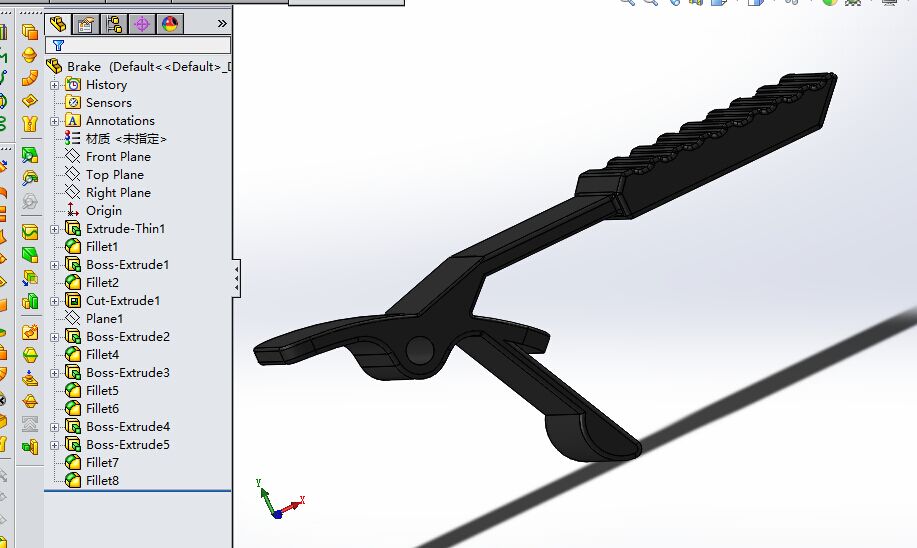Screen dimensions: 917x548
Task: Click the rollback bar below Fillet8
Action: coord(138,491)
